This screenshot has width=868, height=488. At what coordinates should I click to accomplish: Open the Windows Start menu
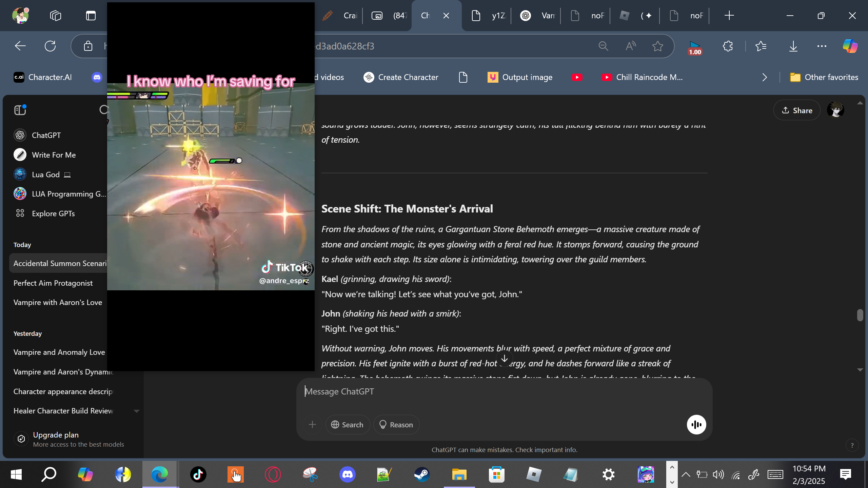pyautogui.click(x=16, y=474)
